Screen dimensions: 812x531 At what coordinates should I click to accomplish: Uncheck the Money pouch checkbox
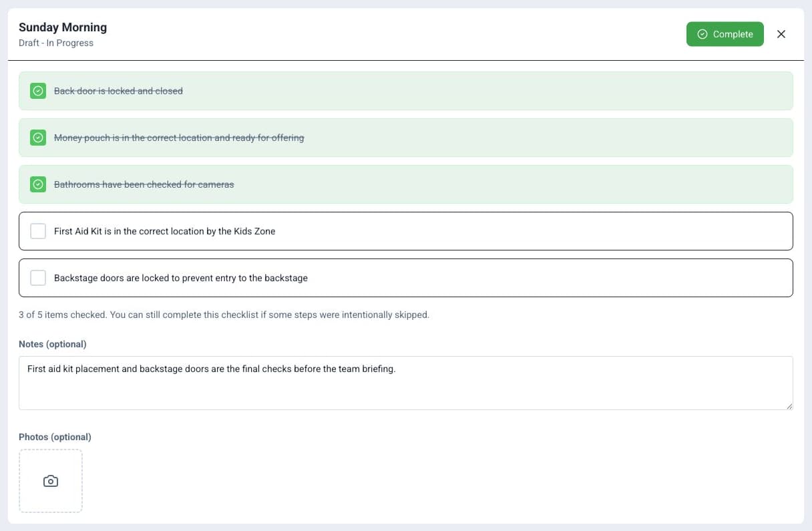coord(38,138)
